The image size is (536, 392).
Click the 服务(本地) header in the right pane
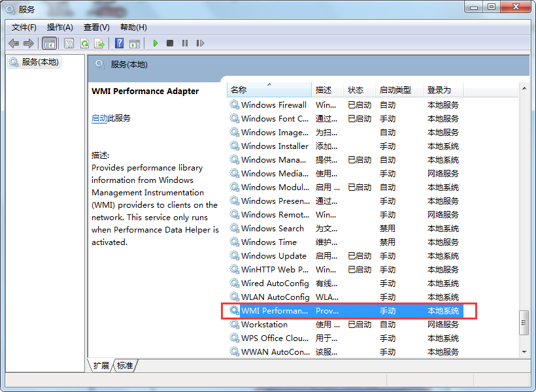[x=129, y=65]
